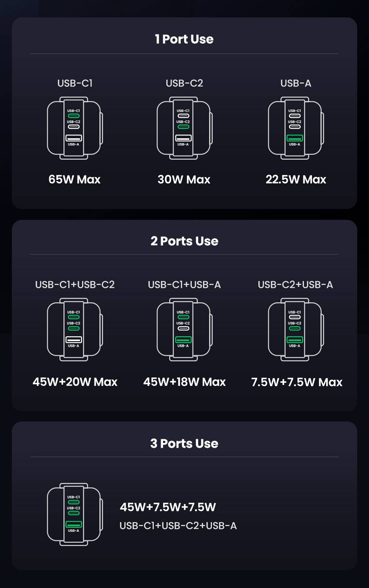The height and width of the screenshot is (588, 369).
Task: Click the "3 Ports Use" heading
Action: pyautogui.click(x=184, y=443)
